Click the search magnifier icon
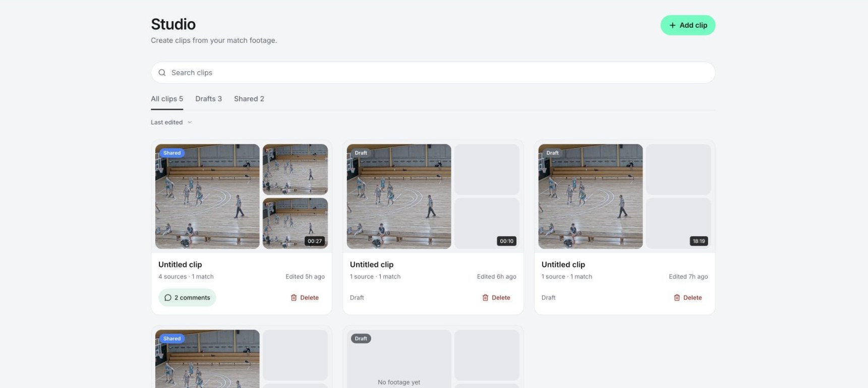The width and height of the screenshot is (868, 388). coord(162,73)
